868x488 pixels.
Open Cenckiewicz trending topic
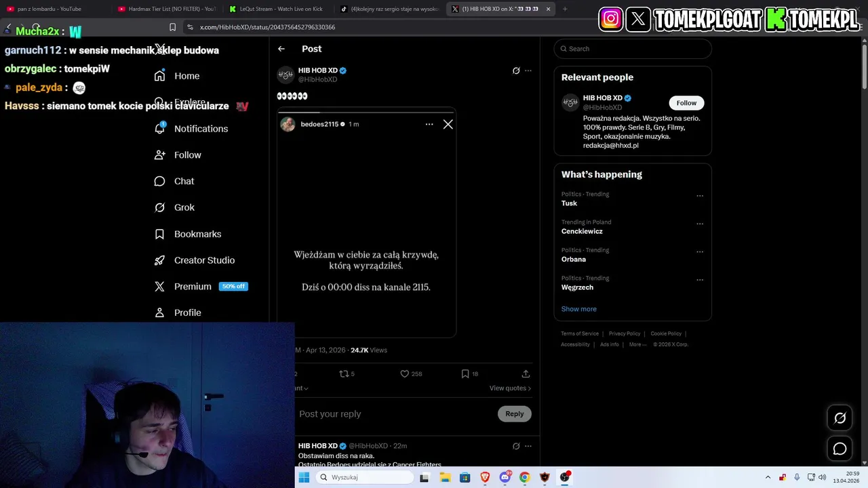click(x=582, y=231)
